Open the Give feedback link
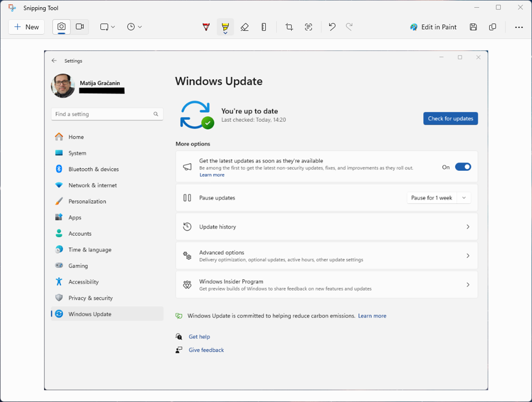Screen dimensions: 532x402 tap(206, 350)
